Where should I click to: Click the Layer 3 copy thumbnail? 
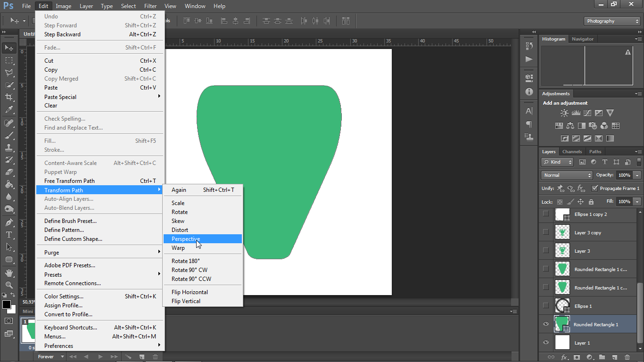[x=562, y=232]
